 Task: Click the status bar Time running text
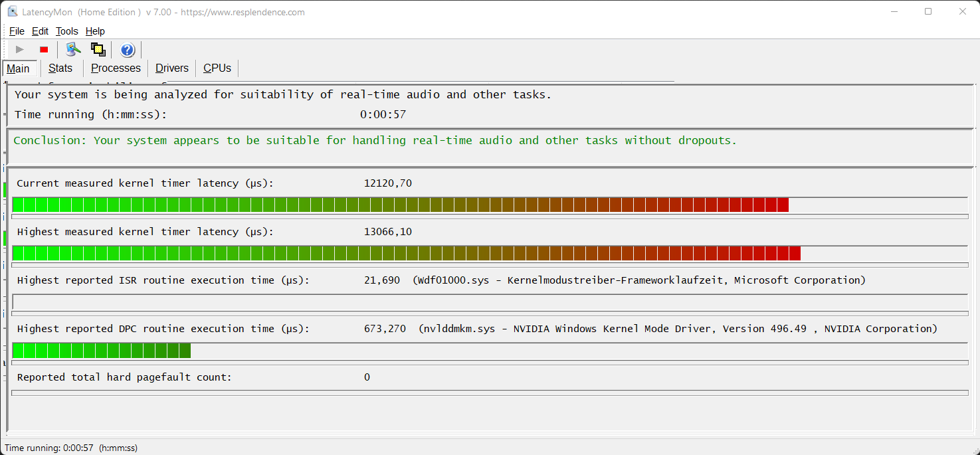[x=71, y=448]
